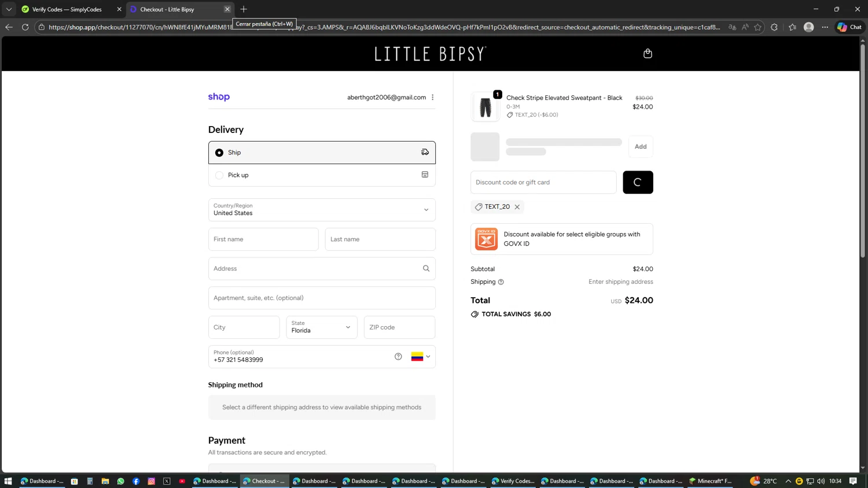
Task: Click the Discount code or gift card field
Action: pyautogui.click(x=543, y=182)
